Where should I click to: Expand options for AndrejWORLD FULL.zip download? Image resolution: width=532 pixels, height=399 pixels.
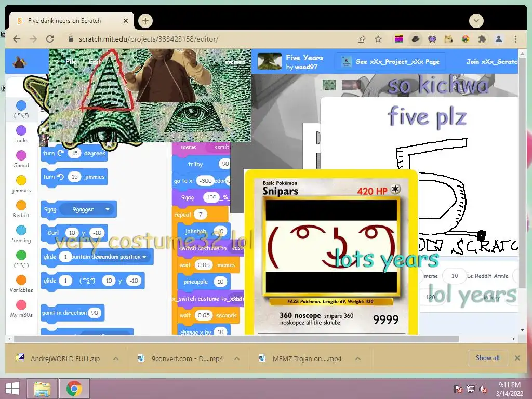click(116, 358)
